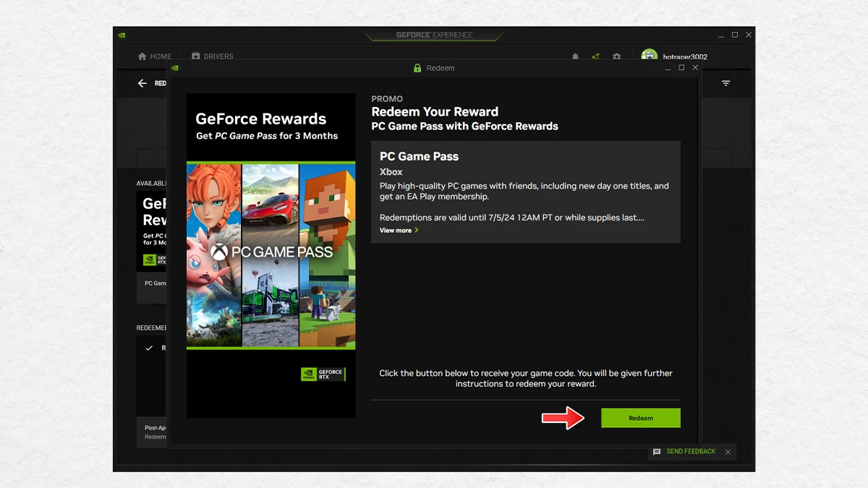This screenshot has height=488, width=868.
Task: Click the feedback speech bubble icon
Action: pyautogui.click(x=657, y=452)
